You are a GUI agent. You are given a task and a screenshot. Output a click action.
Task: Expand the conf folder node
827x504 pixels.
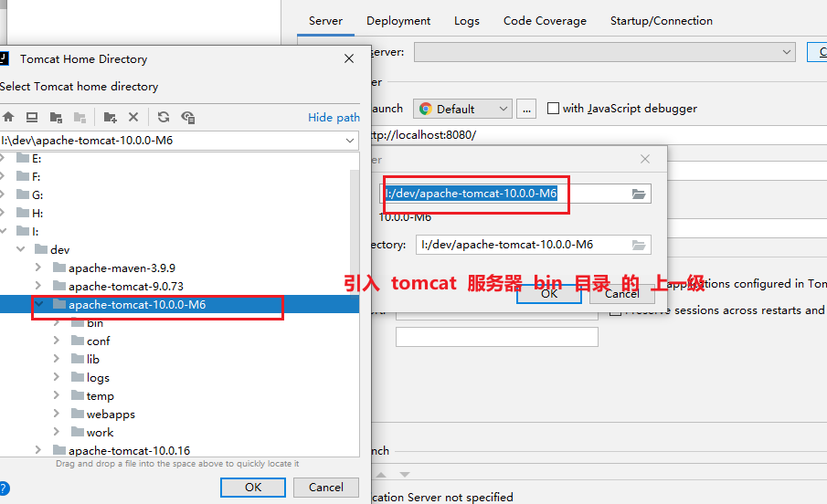point(57,341)
